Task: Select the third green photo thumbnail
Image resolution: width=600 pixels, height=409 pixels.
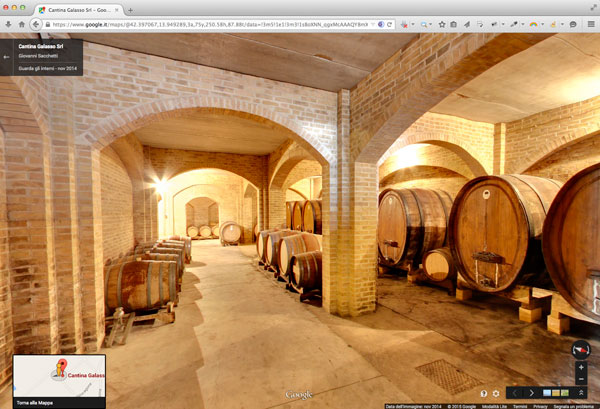Action: point(564,393)
